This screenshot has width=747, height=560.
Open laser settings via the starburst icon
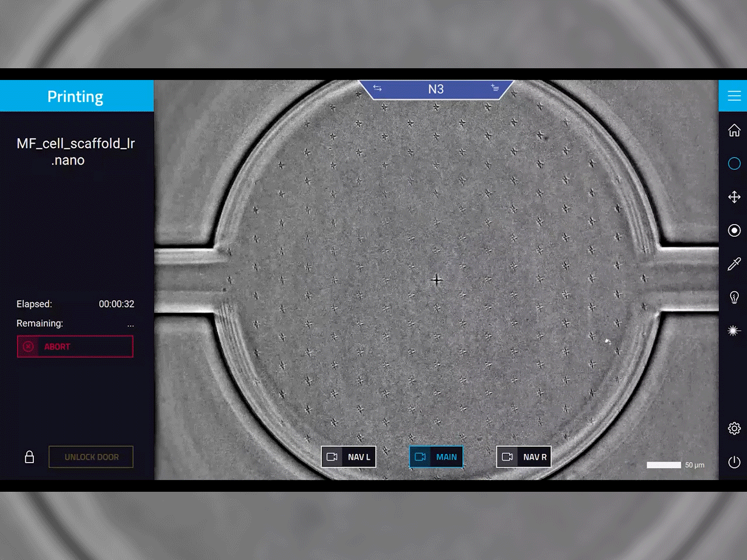(x=734, y=331)
